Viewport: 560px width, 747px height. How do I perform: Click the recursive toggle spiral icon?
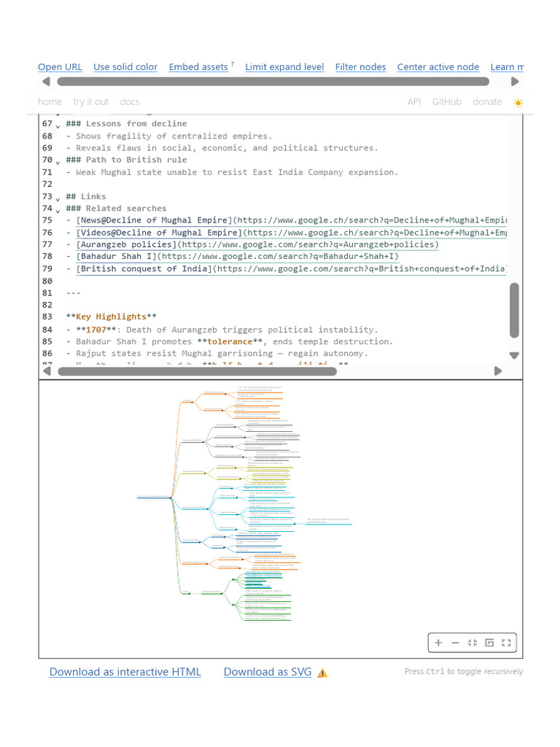pos(489,643)
